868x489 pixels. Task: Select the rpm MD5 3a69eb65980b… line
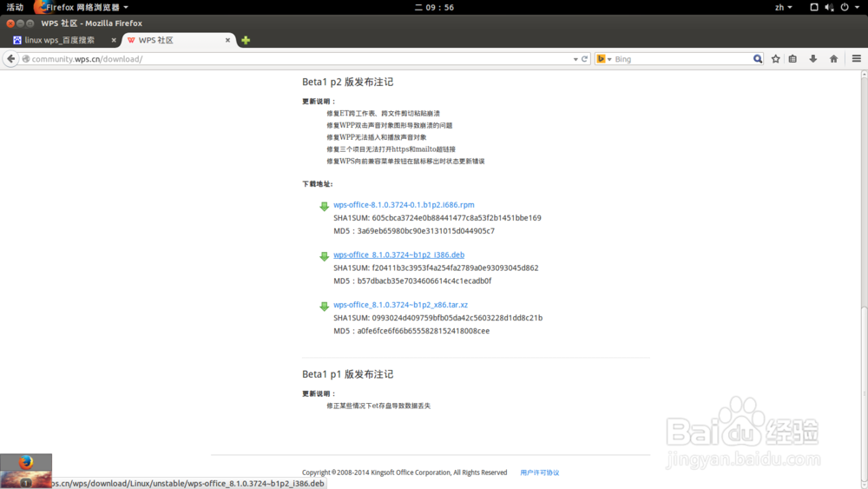point(414,231)
